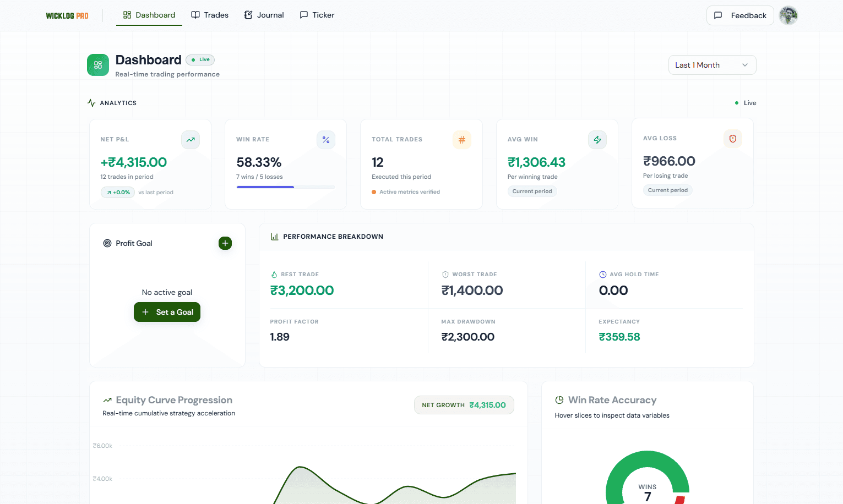
Task: Click Current period badge under Avg Loss
Action: (x=668, y=190)
